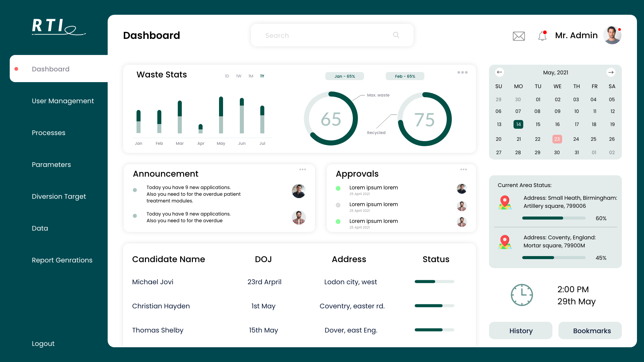Viewport: 644px width, 362px height.
Task: Open Waste Stats three-dot menu
Action: (462, 72)
